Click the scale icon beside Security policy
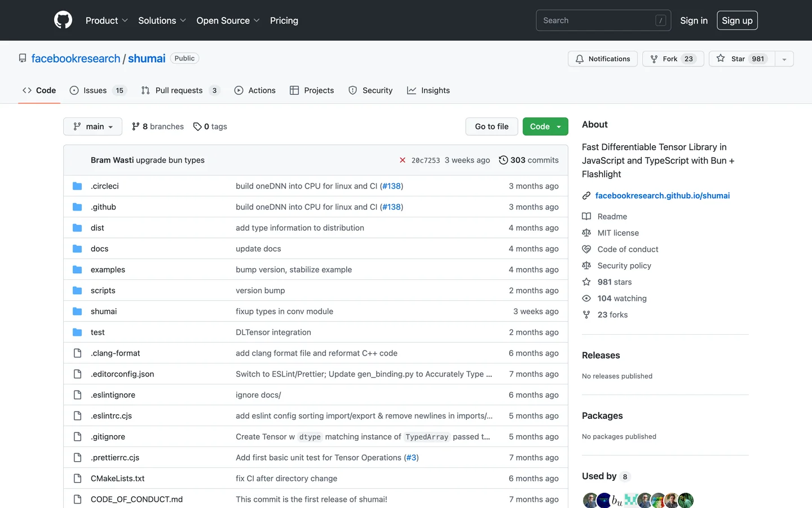This screenshot has height=508, width=812. tap(586, 265)
